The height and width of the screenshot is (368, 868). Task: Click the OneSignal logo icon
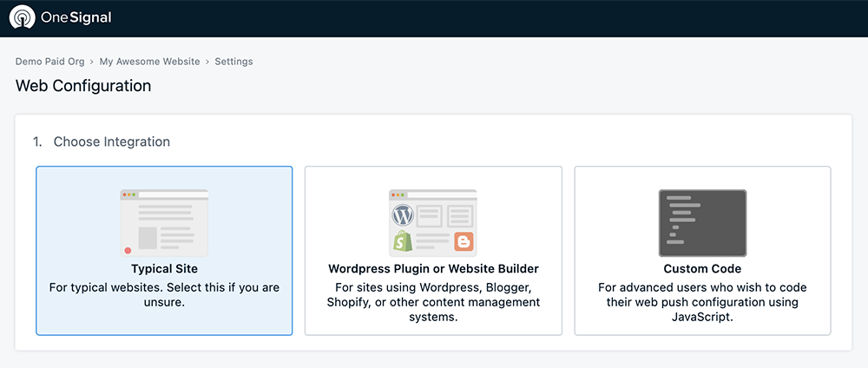[22, 17]
